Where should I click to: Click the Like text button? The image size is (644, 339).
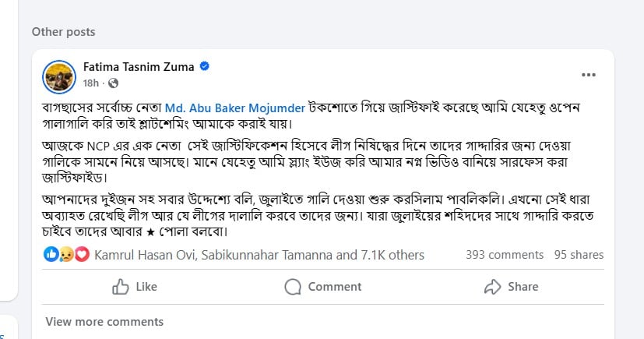[146, 287]
